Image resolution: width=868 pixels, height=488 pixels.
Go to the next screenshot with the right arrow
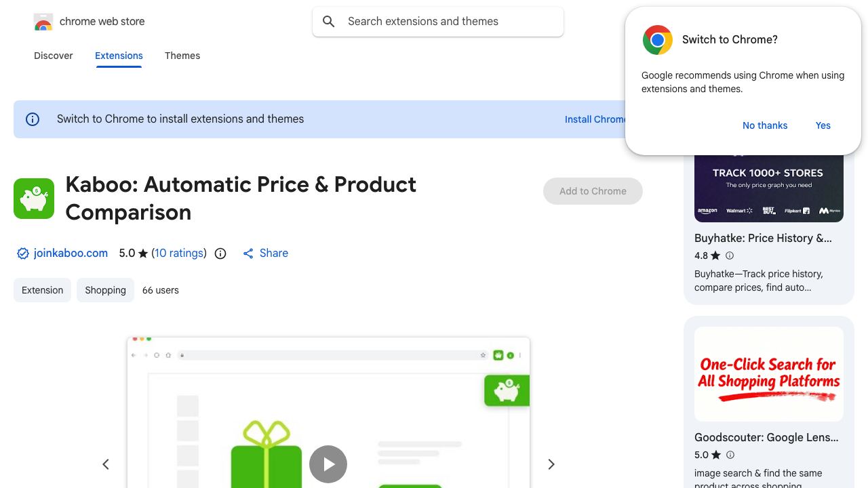551,464
